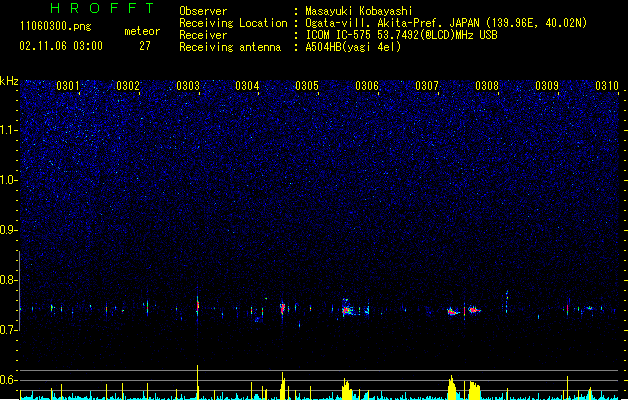Click the echo just before the 0308 mark

click(x=474, y=309)
